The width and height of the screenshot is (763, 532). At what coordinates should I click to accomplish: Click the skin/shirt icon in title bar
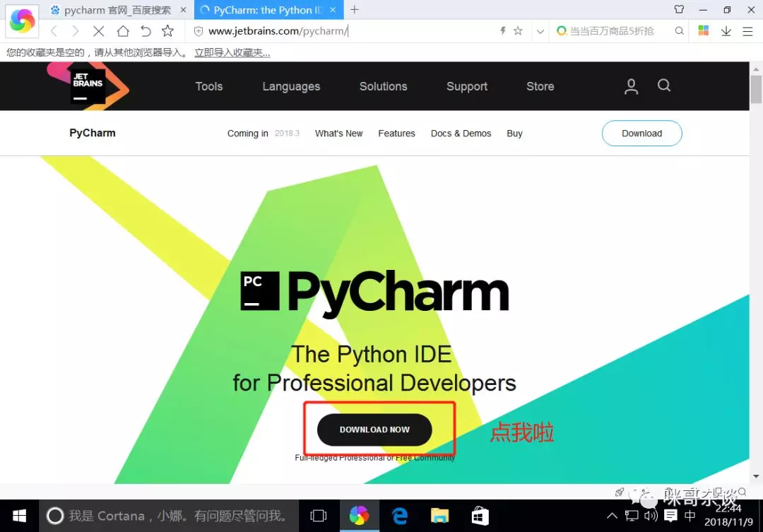679,9
